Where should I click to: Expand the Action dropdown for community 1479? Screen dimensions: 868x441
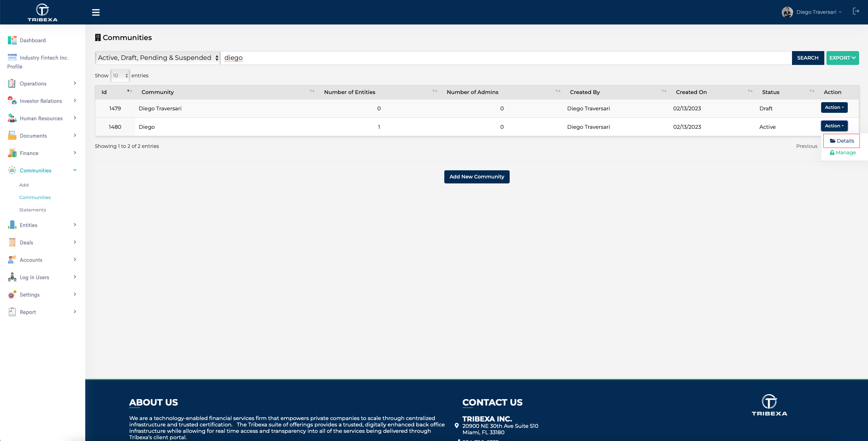click(x=834, y=108)
